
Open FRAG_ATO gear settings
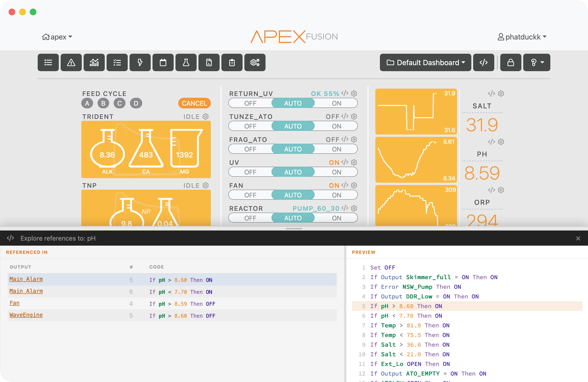point(354,139)
